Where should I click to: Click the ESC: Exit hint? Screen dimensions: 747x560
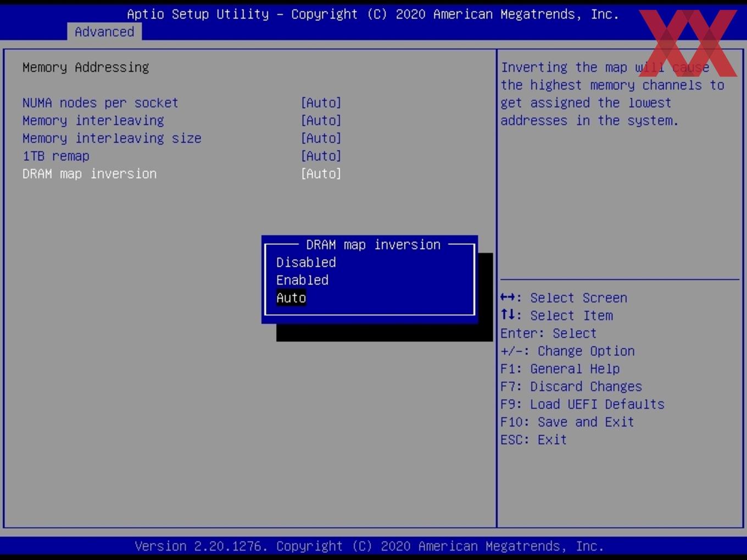point(533,440)
